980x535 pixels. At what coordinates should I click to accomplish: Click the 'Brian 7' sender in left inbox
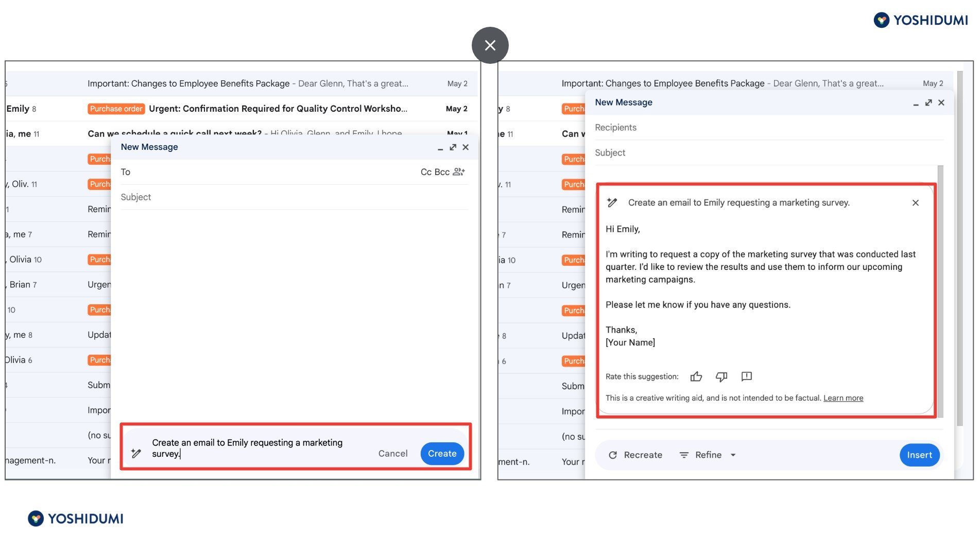[23, 285]
